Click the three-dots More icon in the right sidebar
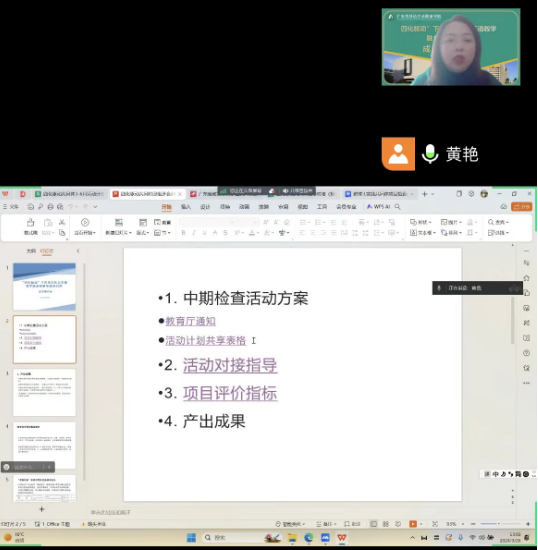This screenshot has height=550, width=538. [526, 383]
